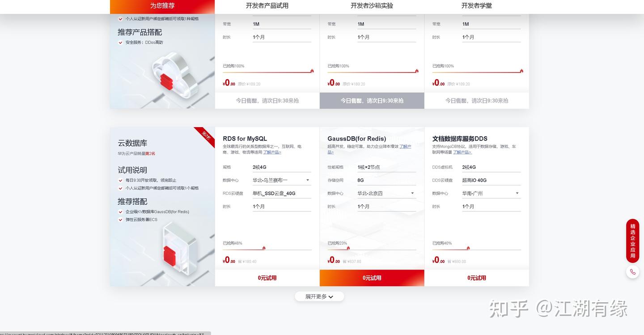This screenshot has height=335, width=644.
Task: Click the checkmark beside 弹性云服务器ECS
Action: click(x=120, y=219)
